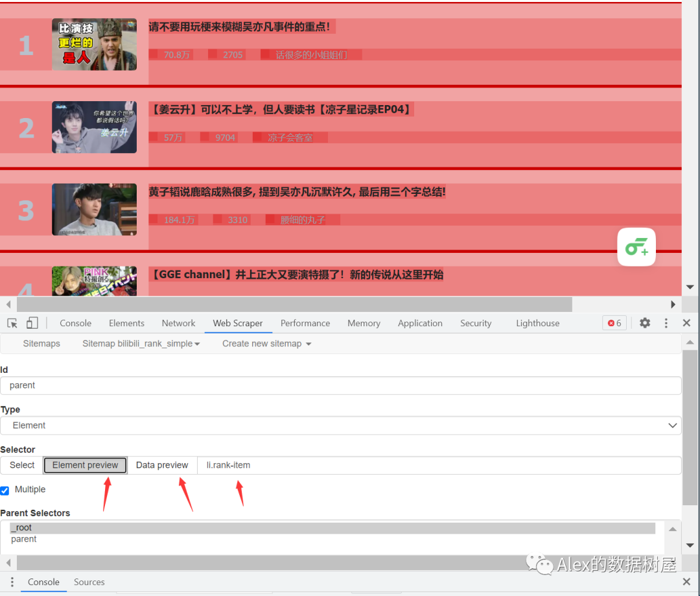Viewport: 700px width, 596px height.
Task: Open DevTools settings gear
Action: pos(645,323)
